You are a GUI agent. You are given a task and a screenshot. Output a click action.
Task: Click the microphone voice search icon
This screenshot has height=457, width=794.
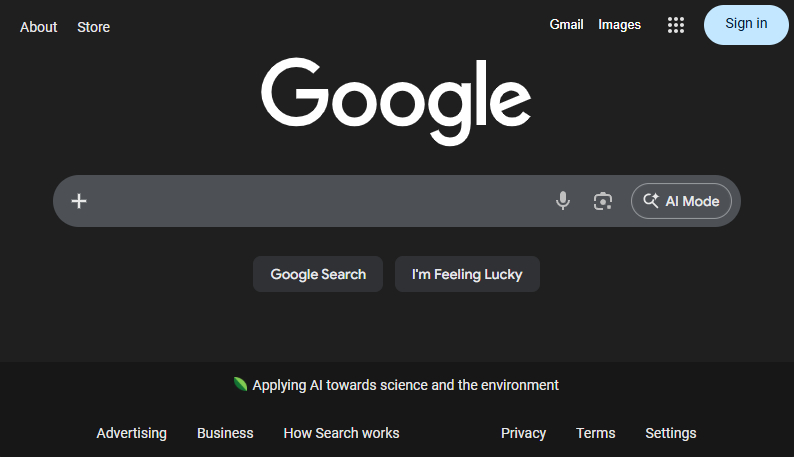tap(563, 201)
